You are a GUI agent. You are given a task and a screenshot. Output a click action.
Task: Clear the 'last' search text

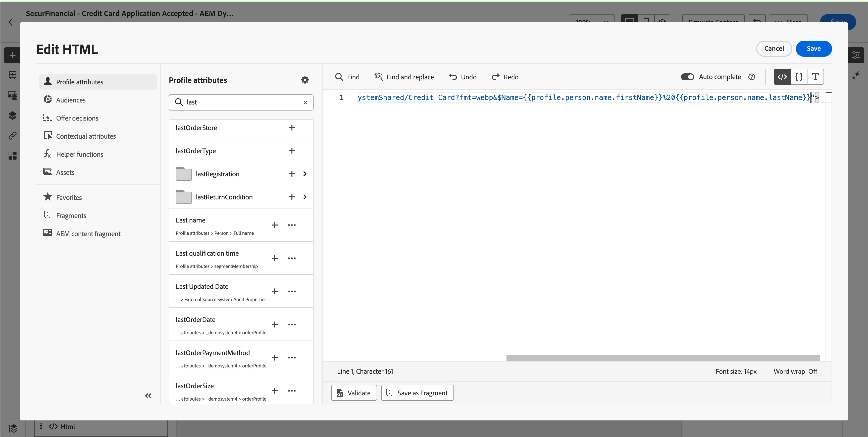point(305,102)
